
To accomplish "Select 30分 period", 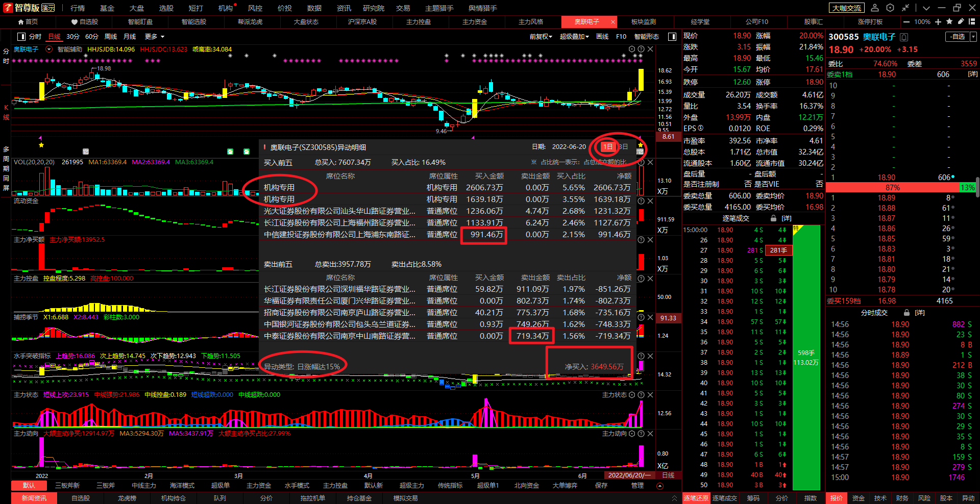I will click(73, 37).
